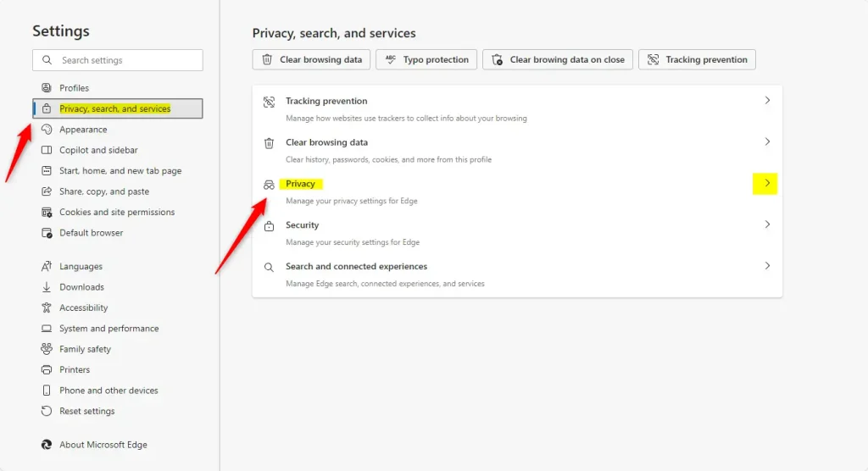Open Share, copy, and paste label
868x471 pixels.
click(x=104, y=191)
